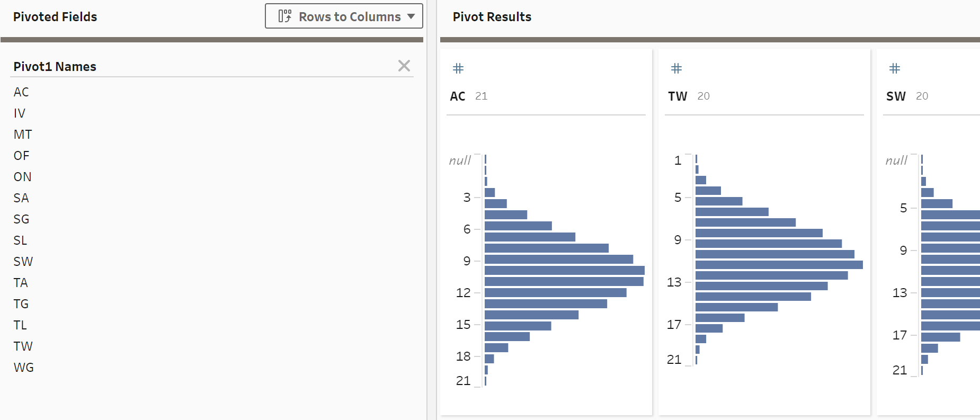The image size is (980, 420).
Task: Select the AC pivoted field name
Action: click(x=21, y=92)
